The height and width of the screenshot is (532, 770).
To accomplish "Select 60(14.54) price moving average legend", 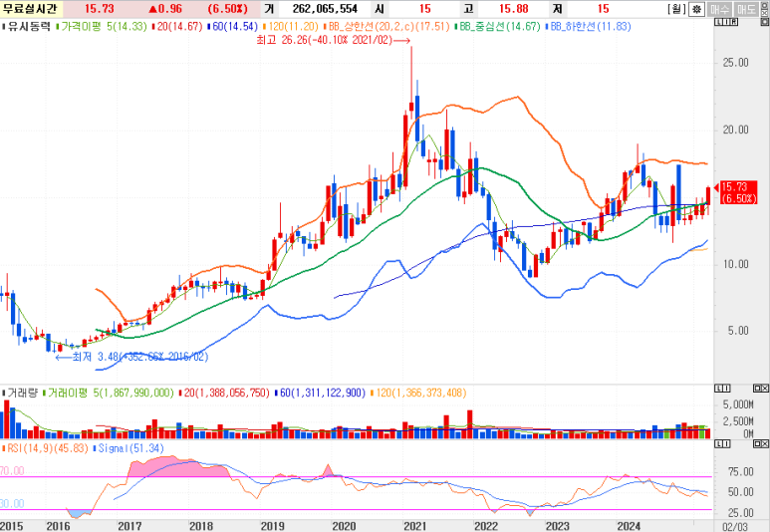I will pos(232,27).
